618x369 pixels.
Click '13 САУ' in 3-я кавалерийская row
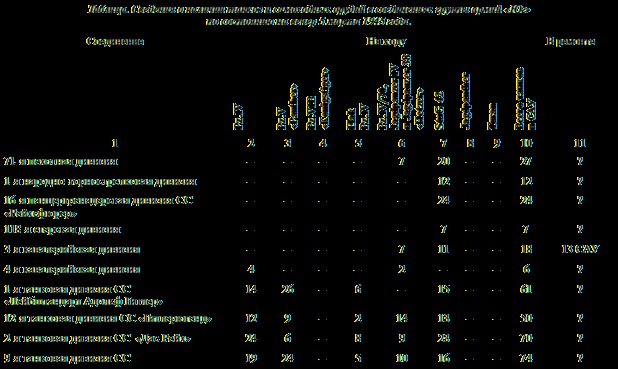(x=580, y=249)
